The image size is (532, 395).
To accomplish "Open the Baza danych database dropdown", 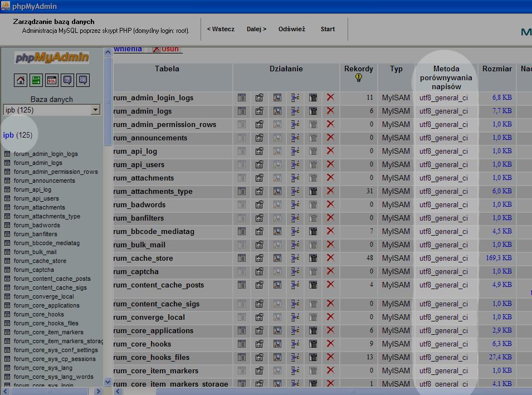I will (95, 110).
